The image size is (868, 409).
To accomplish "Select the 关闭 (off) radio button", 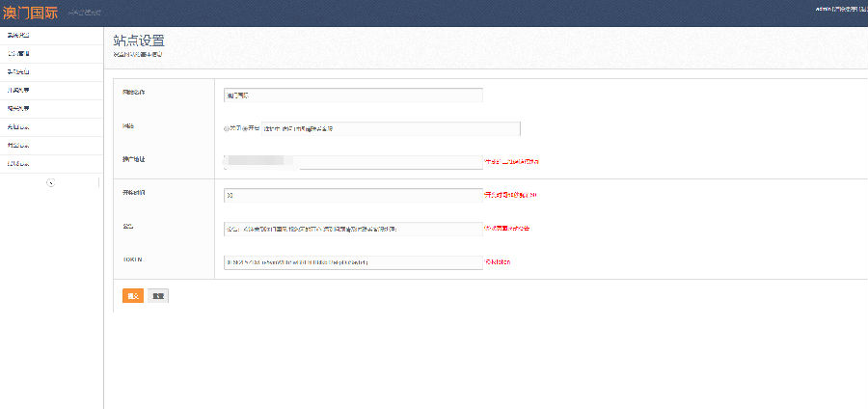I will click(x=227, y=128).
